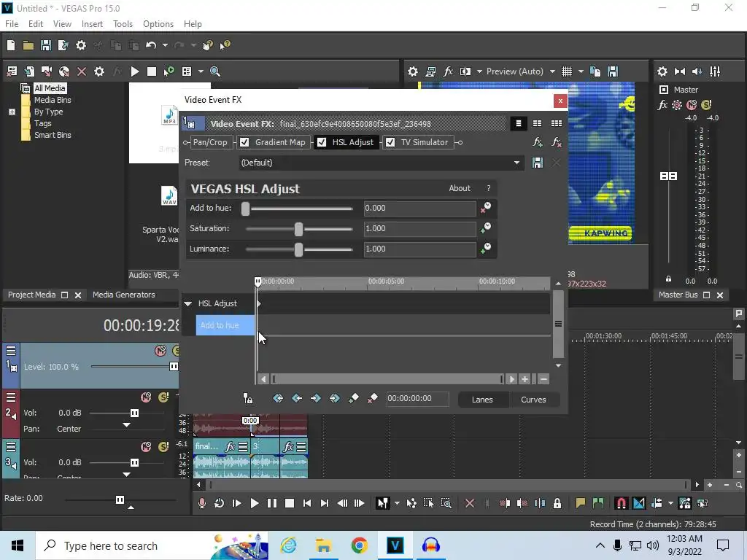747x560 pixels.
Task: Jump to last keyframe in FX timeline
Action: click(334, 398)
